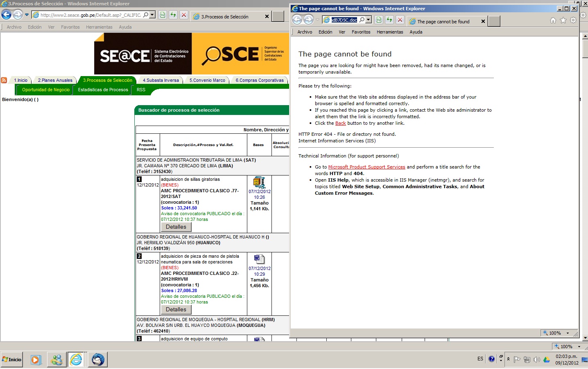
Task: Click the RSS feed icon on SEACE page
Action: click(x=4, y=80)
